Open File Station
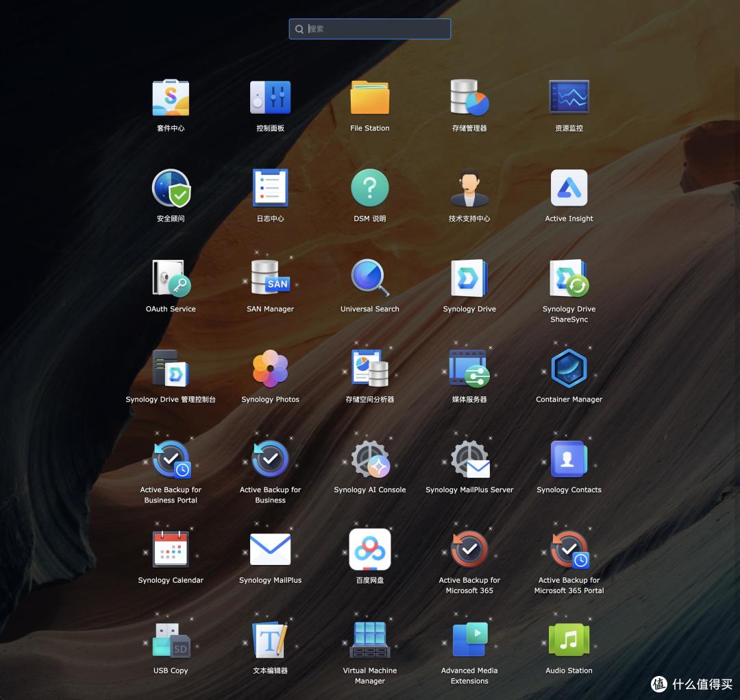Screen dimensions: 740x700 (x=369, y=98)
